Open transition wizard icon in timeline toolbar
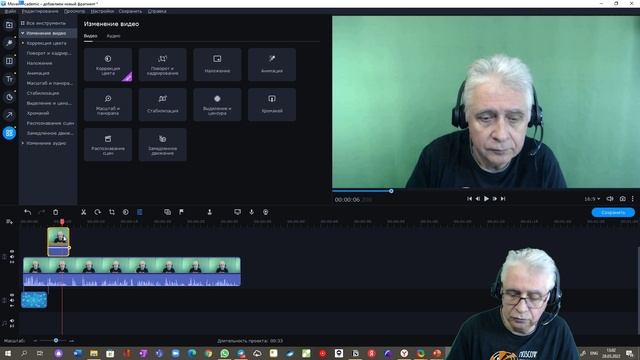Image resolution: width=640 pixels, height=360 pixels. pyautogui.click(x=167, y=212)
